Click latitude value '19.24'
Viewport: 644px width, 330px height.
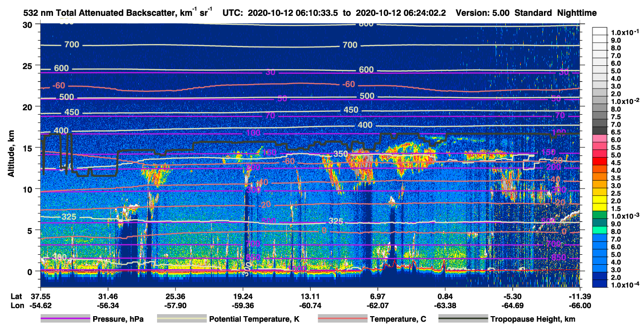point(242,296)
